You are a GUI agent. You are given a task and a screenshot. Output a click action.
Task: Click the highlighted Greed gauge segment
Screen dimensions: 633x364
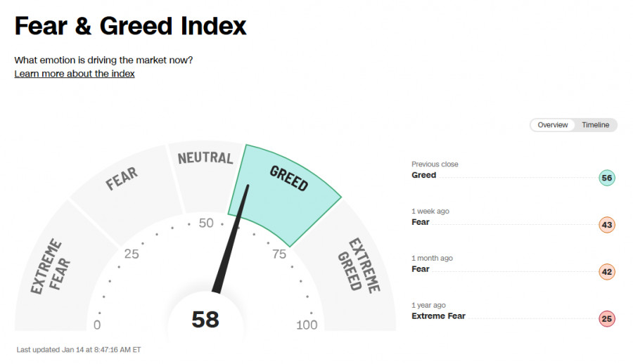pos(288,186)
